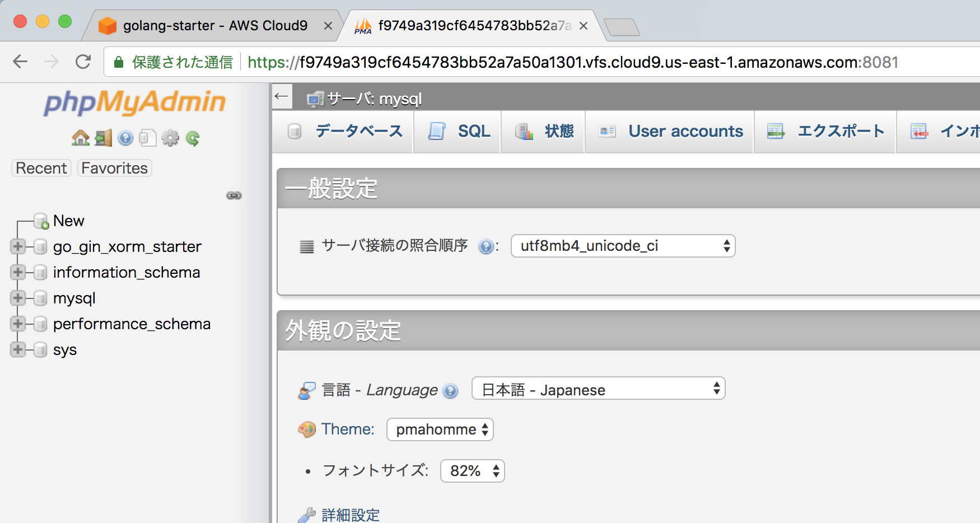Viewport: 980px width, 523px height.
Task: Click mysql database cylinder icon in tree
Action: [x=40, y=298]
